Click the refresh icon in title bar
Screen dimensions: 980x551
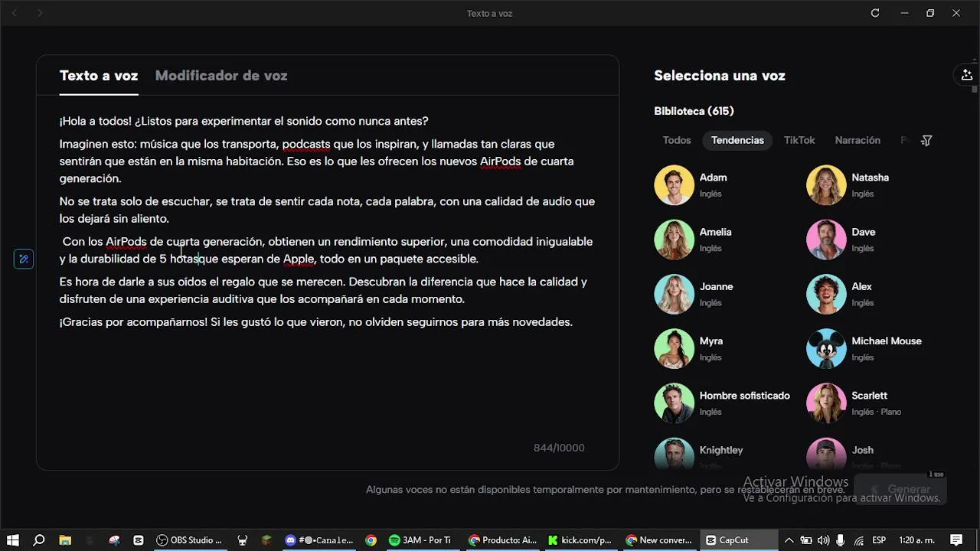point(875,13)
